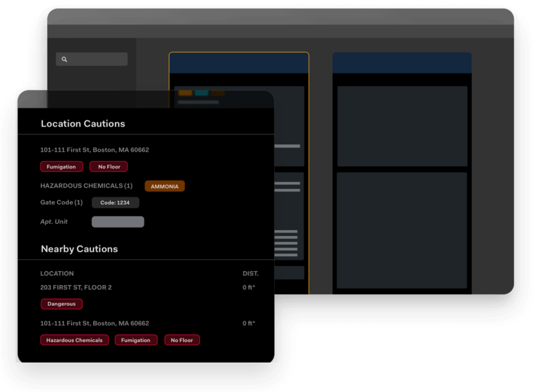Viewport: 534px width, 392px height.
Task: Toggle the No Floor badge in Nearby Cautions
Action: [182, 340]
